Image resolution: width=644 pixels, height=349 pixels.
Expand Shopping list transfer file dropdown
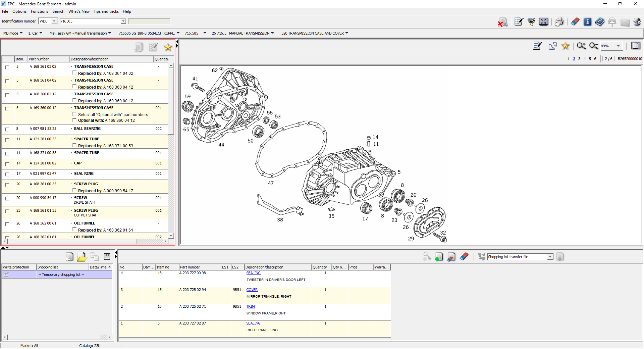click(550, 257)
